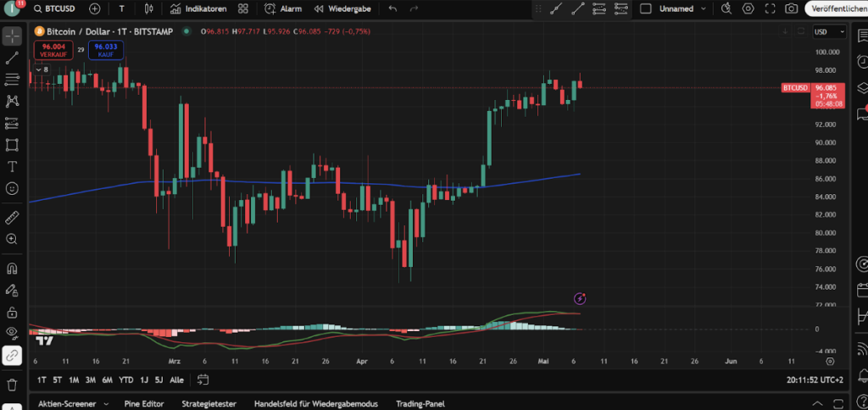The image size is (868, 410).
Task: Set time range to 5J
Action: pyautogui.click(x=159, y=380)
